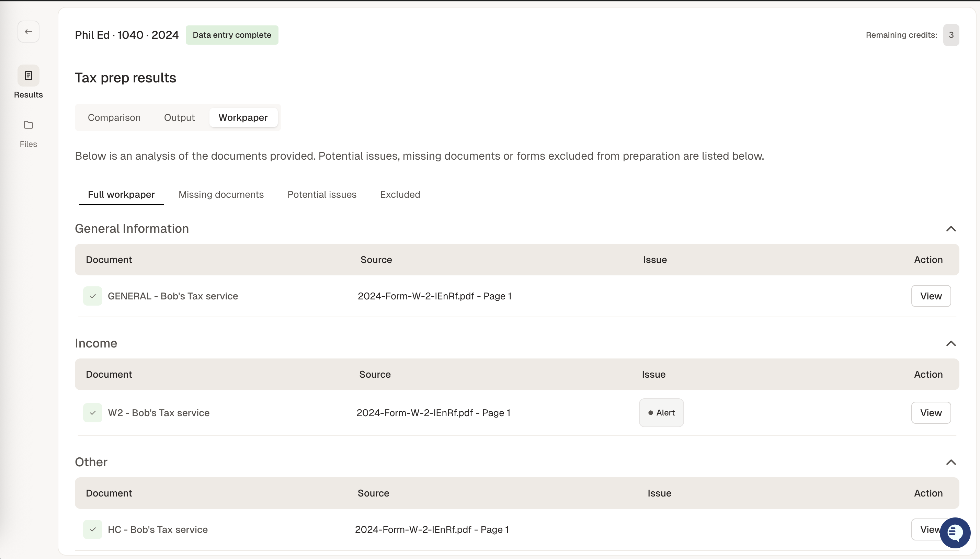View the GENERAL document row
This screenshot has height=559, width=980.
tap(931, 296)
